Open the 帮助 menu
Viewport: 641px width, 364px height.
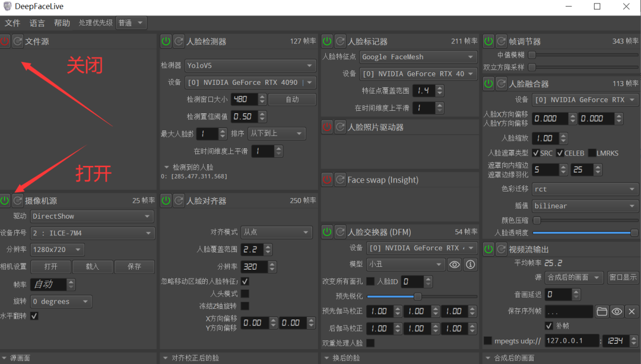click(x=62, y=23)
